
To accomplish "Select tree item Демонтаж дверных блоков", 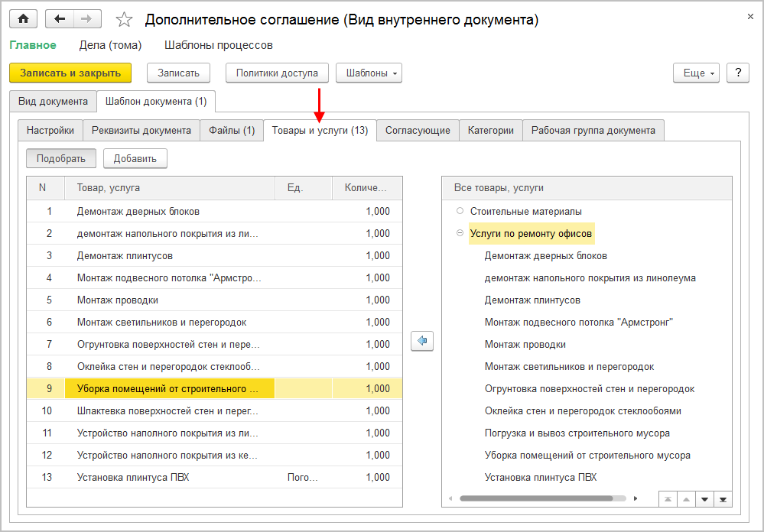I will [x=546, y=256].
